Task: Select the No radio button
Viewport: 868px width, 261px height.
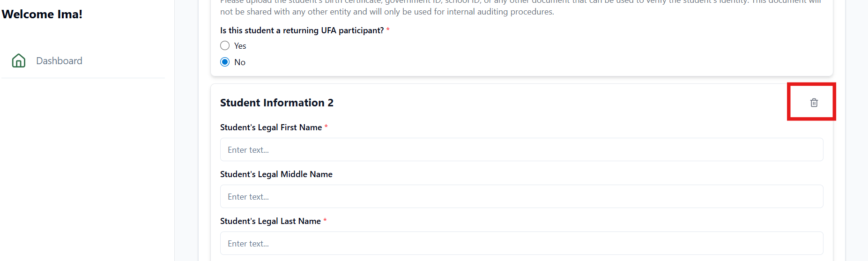Action: (225, 62)
